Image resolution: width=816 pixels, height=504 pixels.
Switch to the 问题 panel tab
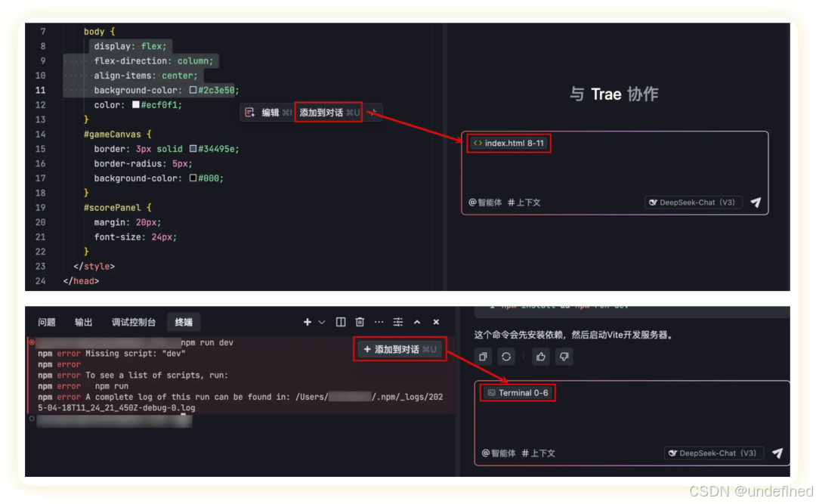[x=47, y=323]
